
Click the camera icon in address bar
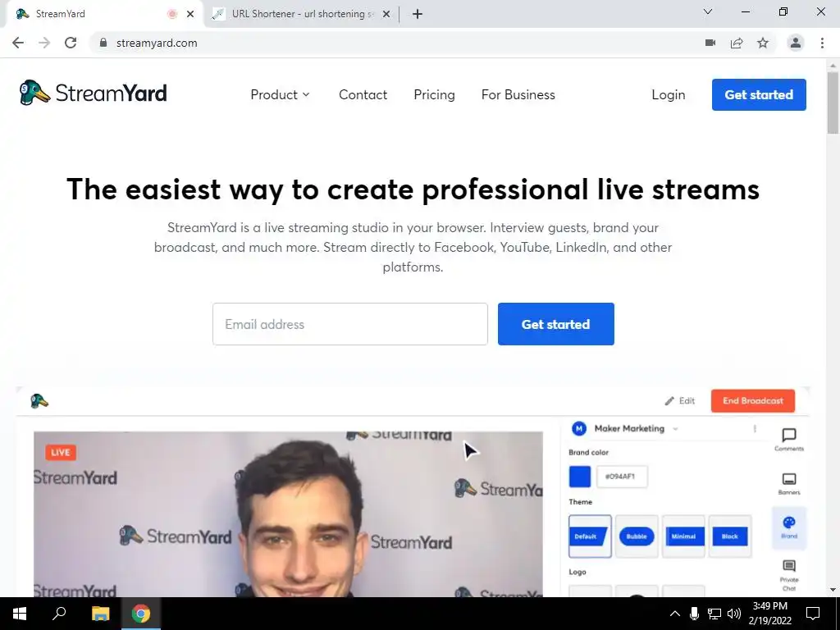710,43
